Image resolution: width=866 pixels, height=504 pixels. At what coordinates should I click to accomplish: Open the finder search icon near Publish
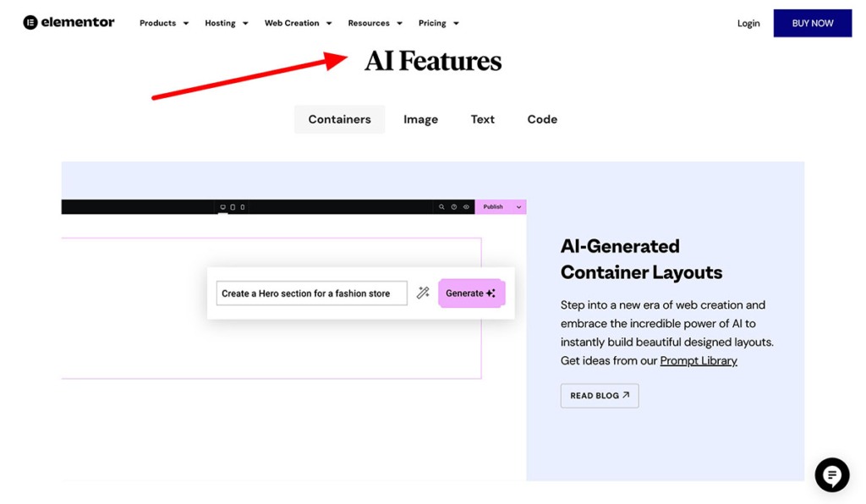coord(442,206)
